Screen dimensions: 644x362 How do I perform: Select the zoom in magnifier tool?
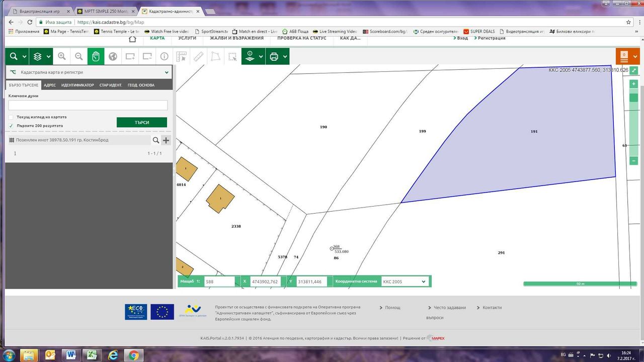click(62, 56)
